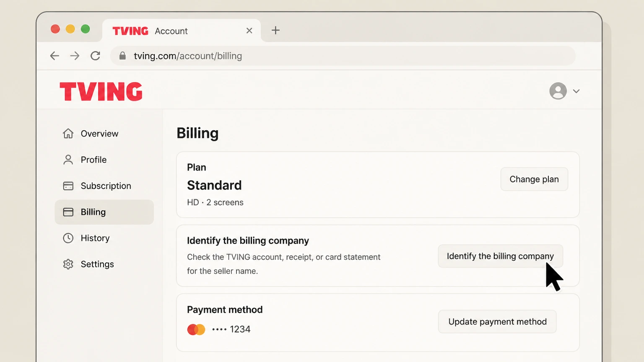
Task: Click the Settings gear icon
Action: tap(68, 264)
